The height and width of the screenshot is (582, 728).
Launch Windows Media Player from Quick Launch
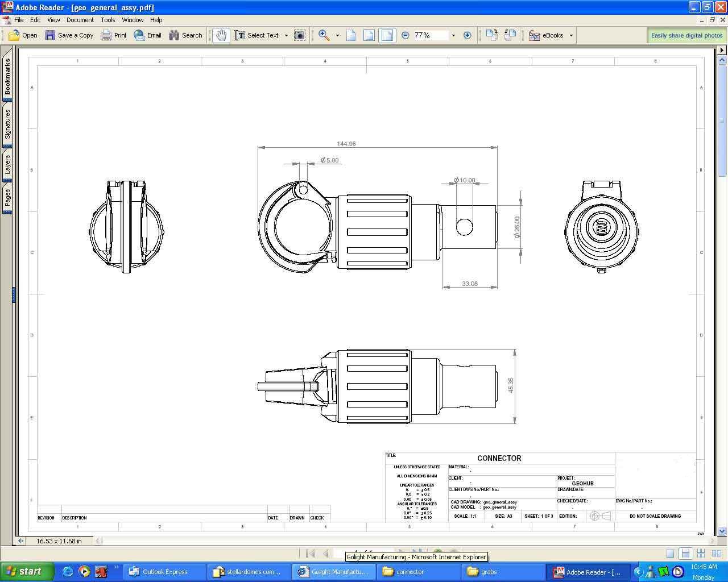pos(84,572)
